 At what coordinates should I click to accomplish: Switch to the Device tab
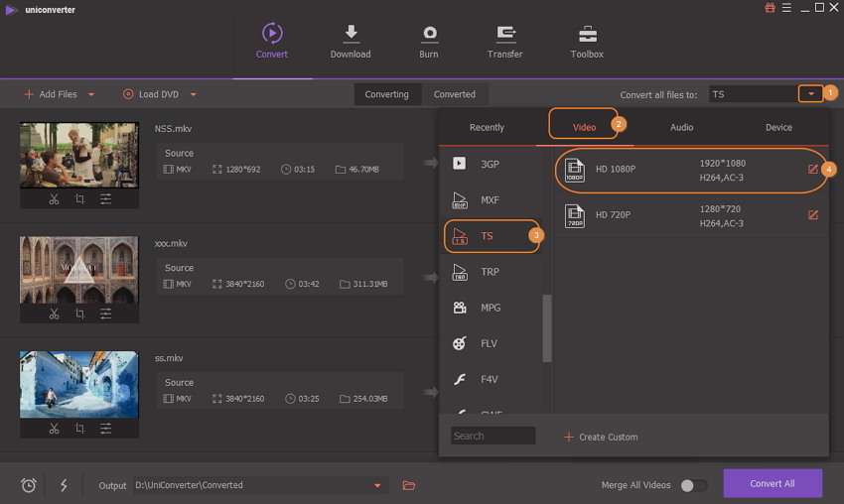click(778, 127)
